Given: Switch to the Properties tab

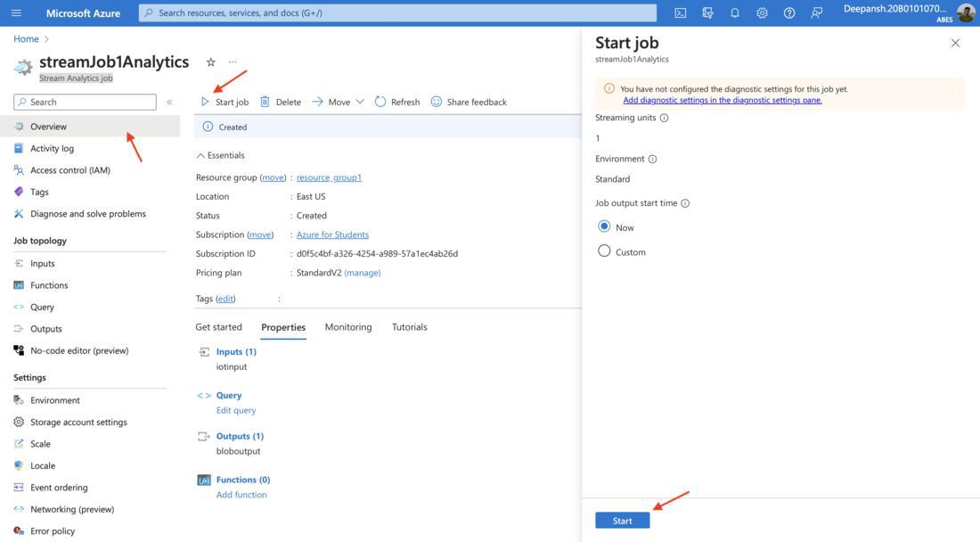Looking at the screenshot, I should (x=283, y=327).
